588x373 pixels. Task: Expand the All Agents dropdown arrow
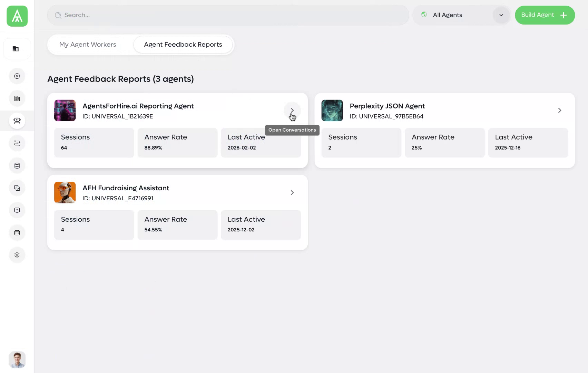pyautogui.click(x=501, y=15)
